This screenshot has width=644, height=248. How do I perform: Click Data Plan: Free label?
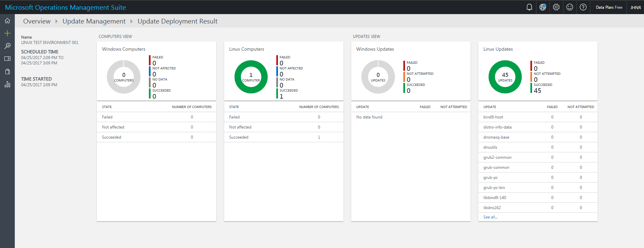click(x=609, y=7)
